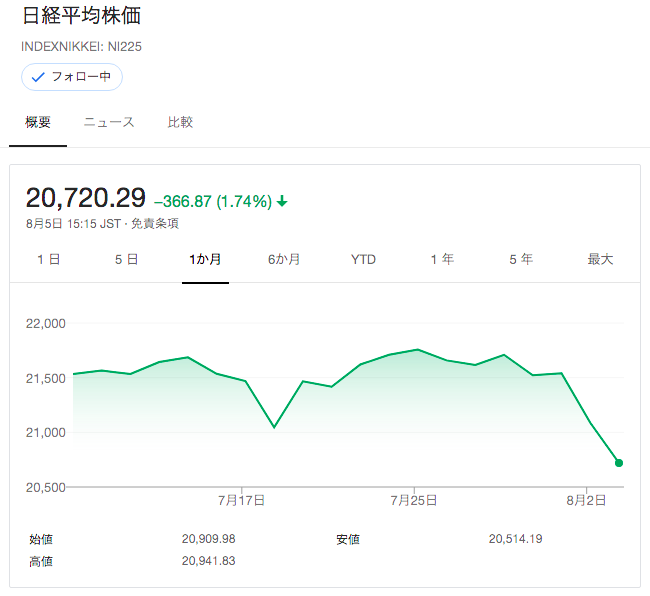Click the current price 20,720.29
650x596 pixels.
coord(86,198)
